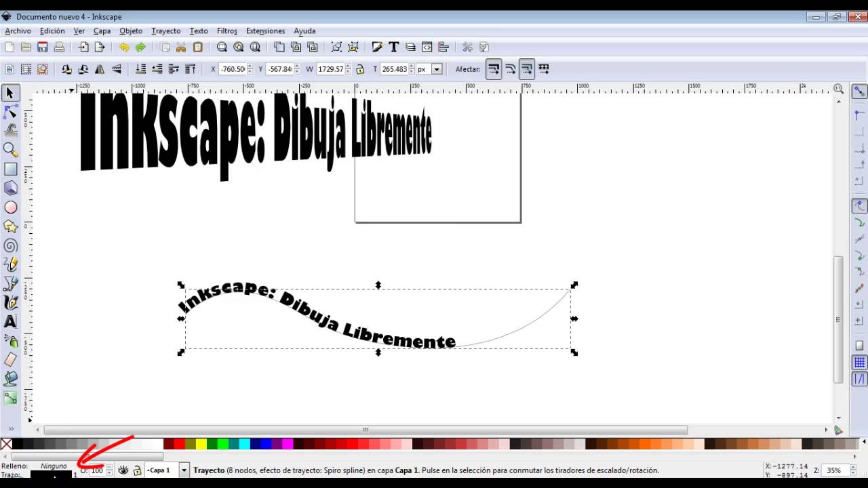868x488 pixels.
Task: Click the Paste clipboard icon
Action: tap(198, 47)
